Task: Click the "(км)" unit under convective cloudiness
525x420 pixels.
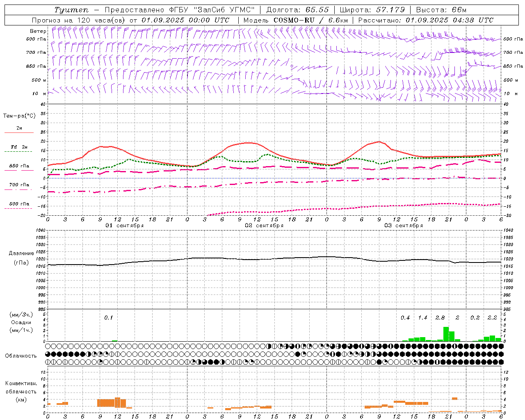Action: pyautogui.click(x=21, y=399)
